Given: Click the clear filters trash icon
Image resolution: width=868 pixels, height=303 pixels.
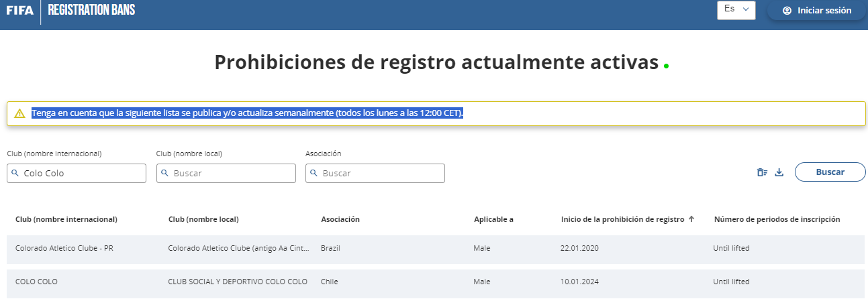Looking at the screenshot, I should tap(762, 172).
